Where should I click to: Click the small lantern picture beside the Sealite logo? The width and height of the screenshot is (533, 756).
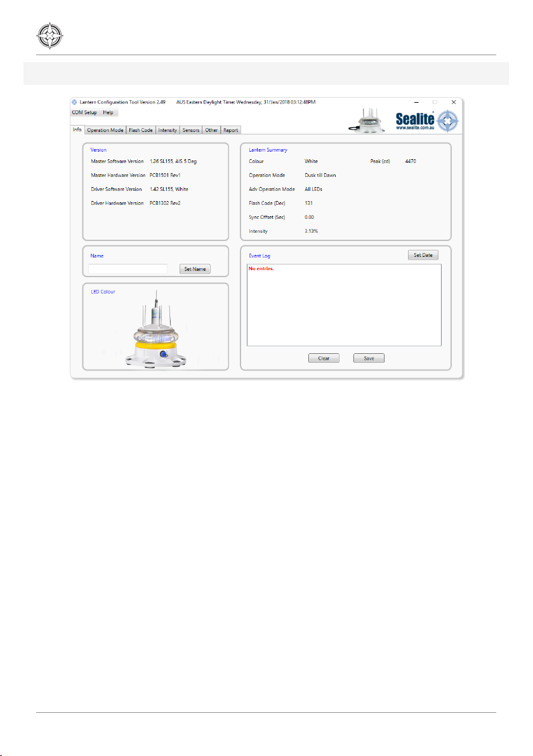[x=367, y=120]
